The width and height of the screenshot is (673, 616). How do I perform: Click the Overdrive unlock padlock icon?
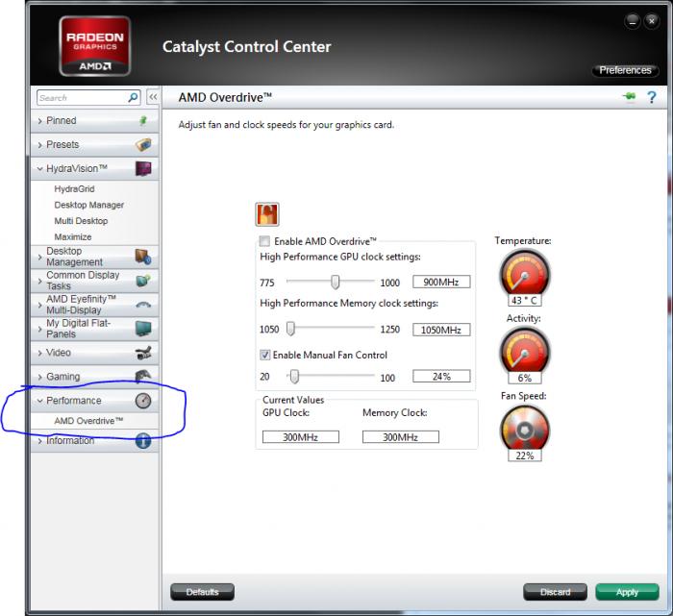[267, 214]
